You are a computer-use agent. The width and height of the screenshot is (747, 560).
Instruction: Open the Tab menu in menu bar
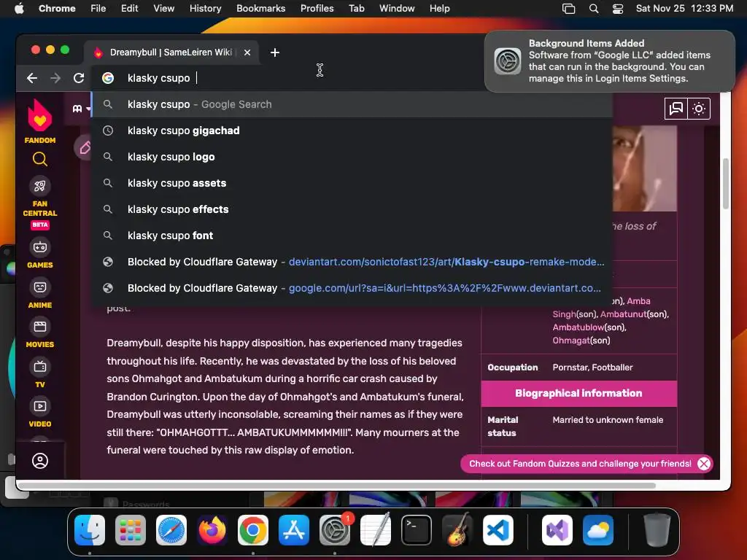tap(356, 9)
